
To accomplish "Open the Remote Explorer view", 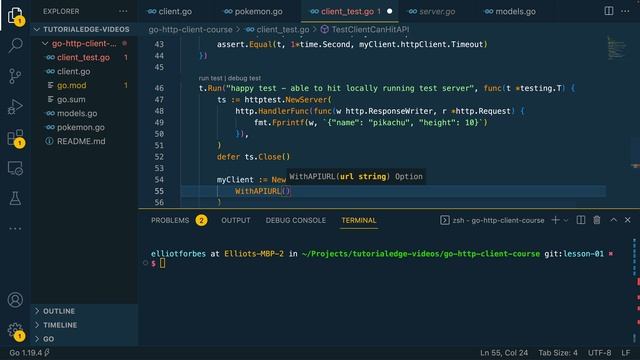I will [x=15, y=168].
